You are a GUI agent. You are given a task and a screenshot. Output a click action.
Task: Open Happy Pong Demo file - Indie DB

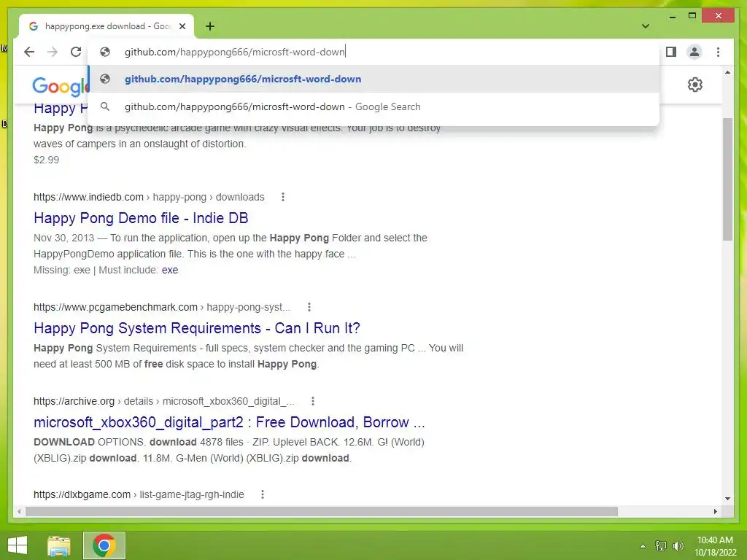click(141, 218)
